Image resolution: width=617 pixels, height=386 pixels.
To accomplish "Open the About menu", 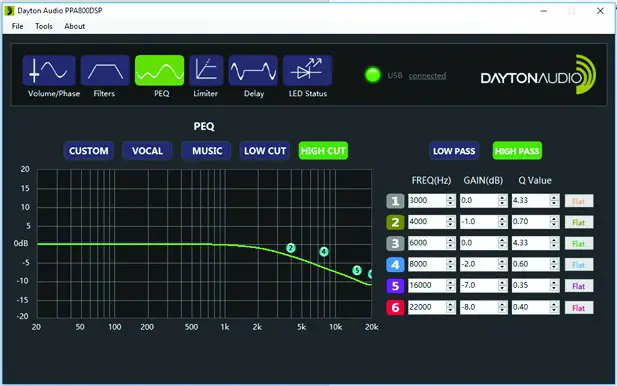I will tap(74, 26).
